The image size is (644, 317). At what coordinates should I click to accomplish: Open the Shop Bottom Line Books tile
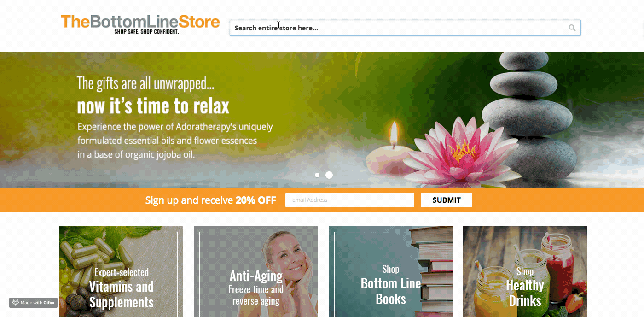coord(390,271)
